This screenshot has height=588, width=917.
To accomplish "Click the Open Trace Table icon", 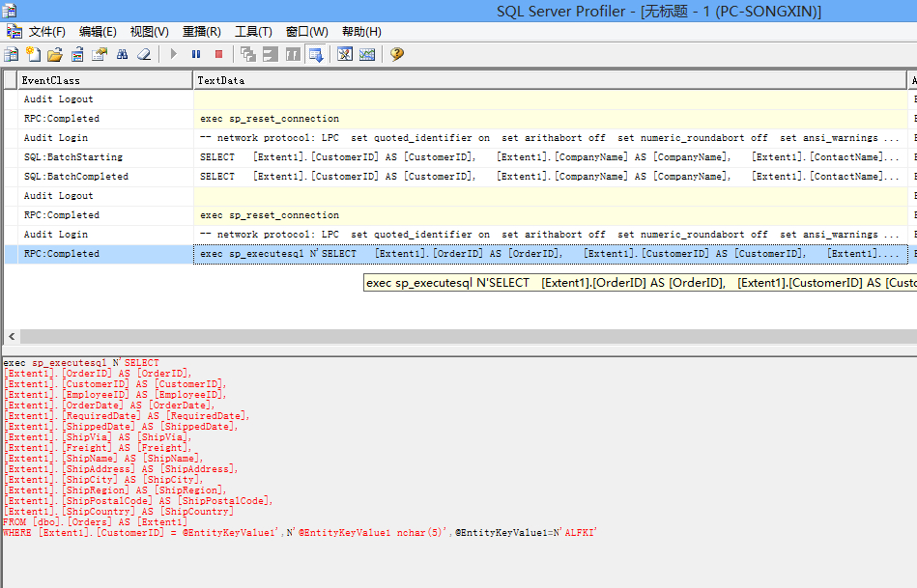I will coord(77,54).
